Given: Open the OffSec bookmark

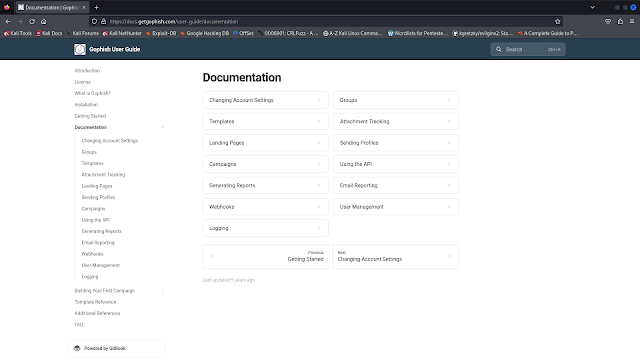Looking at the screenshot, I should pyautogui.click(x=243, y=33).
